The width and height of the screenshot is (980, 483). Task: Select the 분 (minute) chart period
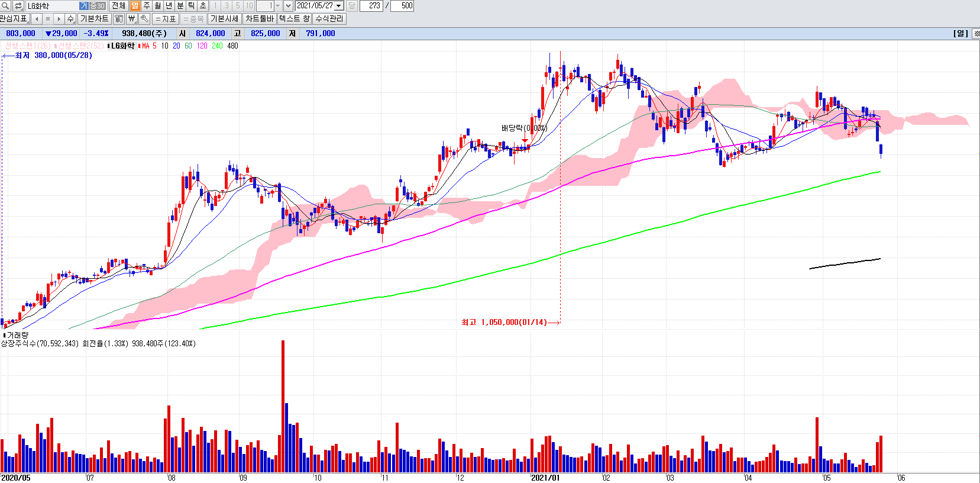[x=180, y=6]
